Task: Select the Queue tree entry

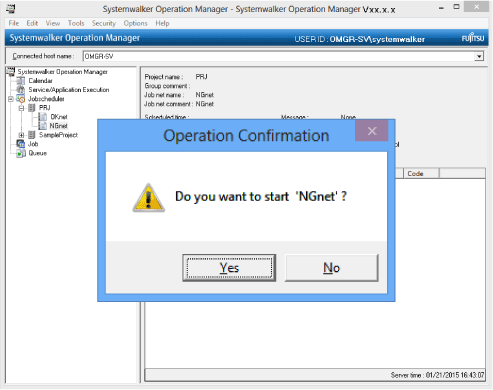Action: click(38, 153)
